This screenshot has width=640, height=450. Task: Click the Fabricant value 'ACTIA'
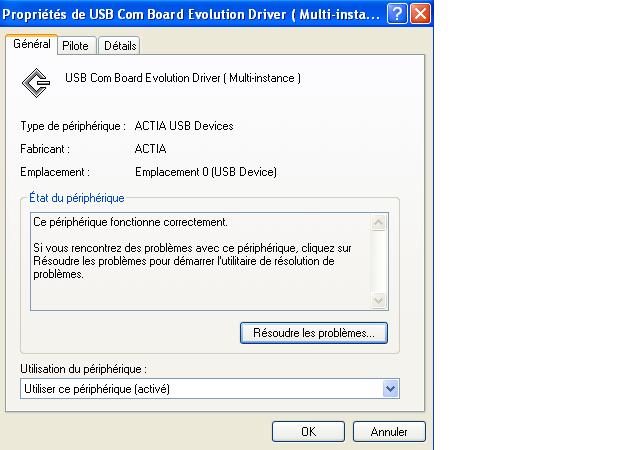coord(150,149)
